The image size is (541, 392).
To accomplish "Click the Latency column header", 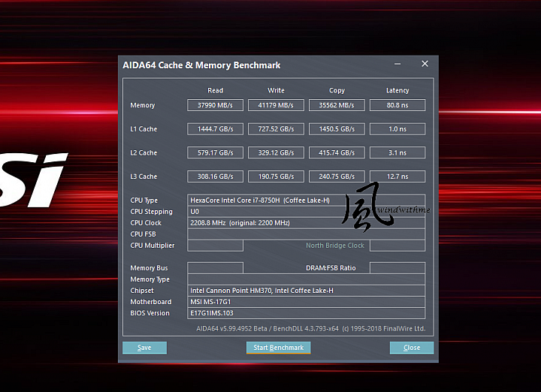I will (397, 91).
